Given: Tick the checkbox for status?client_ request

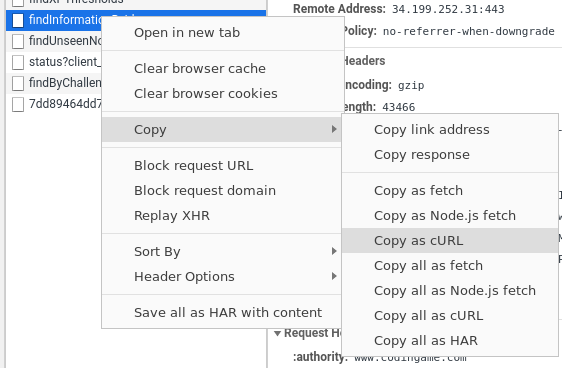Looking at the screenshot, I should click(x=18, y=62).
